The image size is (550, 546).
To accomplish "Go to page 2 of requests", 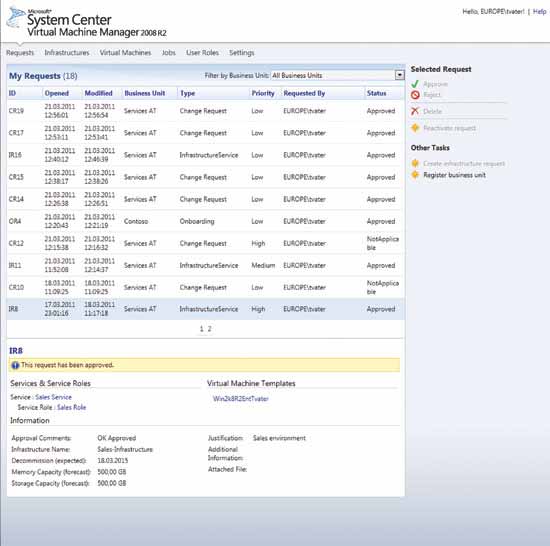I will (x=209, y=329).
